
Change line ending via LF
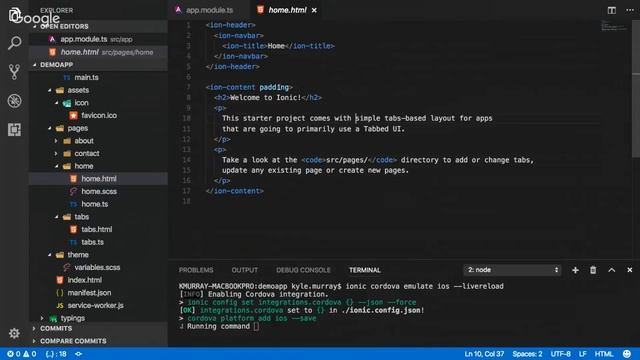582,354
